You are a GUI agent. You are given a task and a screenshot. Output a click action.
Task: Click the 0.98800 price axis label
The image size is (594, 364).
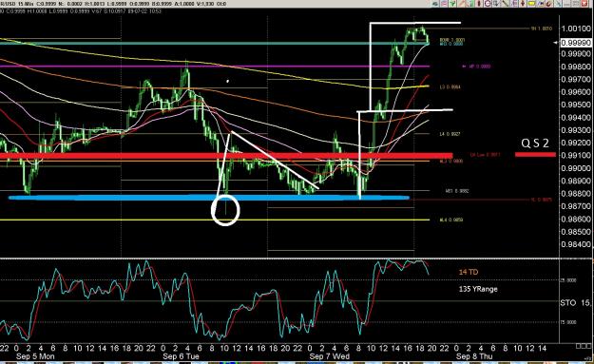(576, 194)
